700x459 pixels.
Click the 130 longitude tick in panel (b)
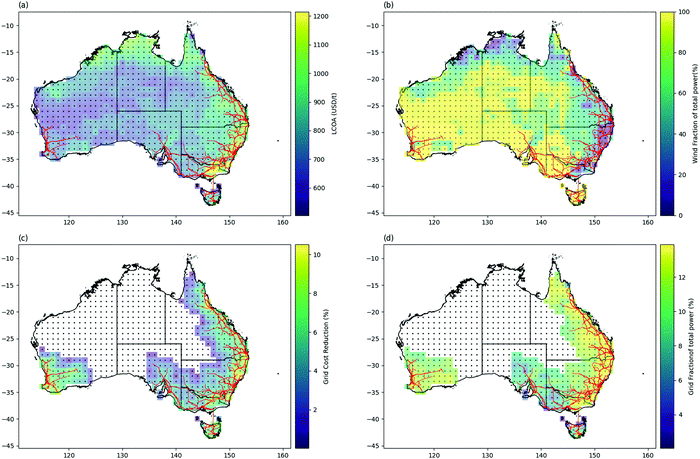coord(487,223)
